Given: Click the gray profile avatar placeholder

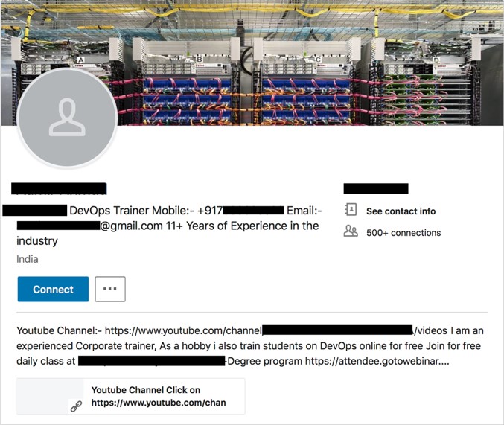Looking at the screenshot, I should [67, 118].
